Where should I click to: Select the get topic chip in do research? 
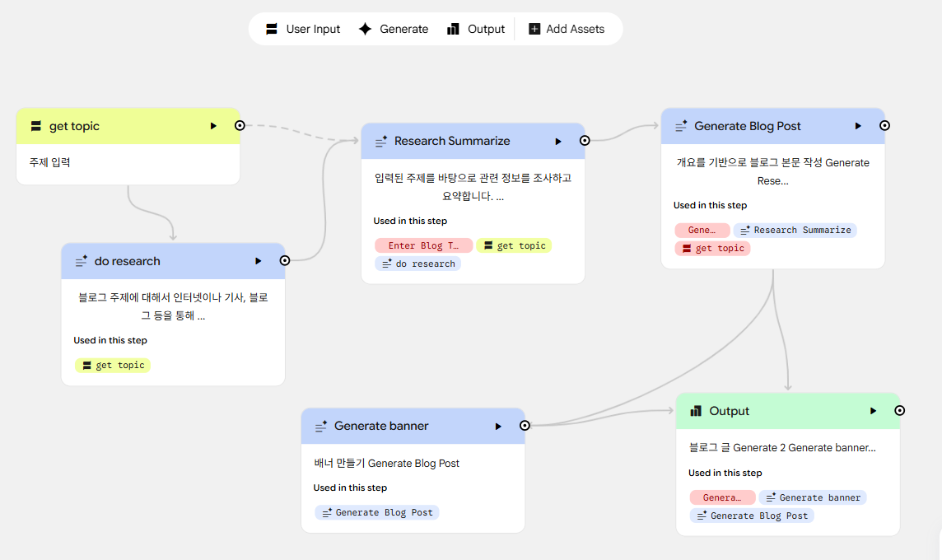coord(113,365)
